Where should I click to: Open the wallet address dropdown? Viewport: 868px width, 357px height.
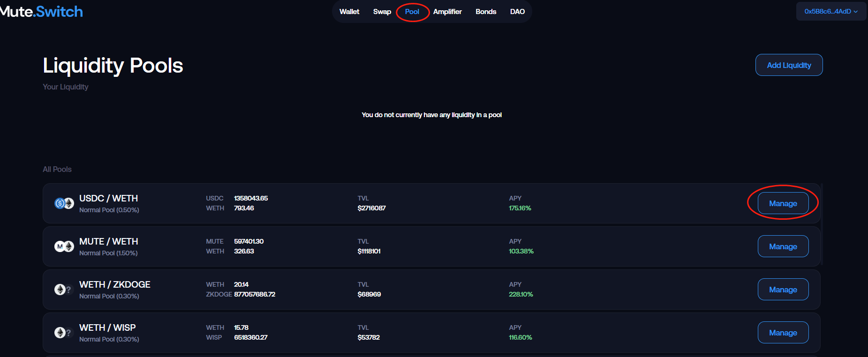(x=830, y=12)
